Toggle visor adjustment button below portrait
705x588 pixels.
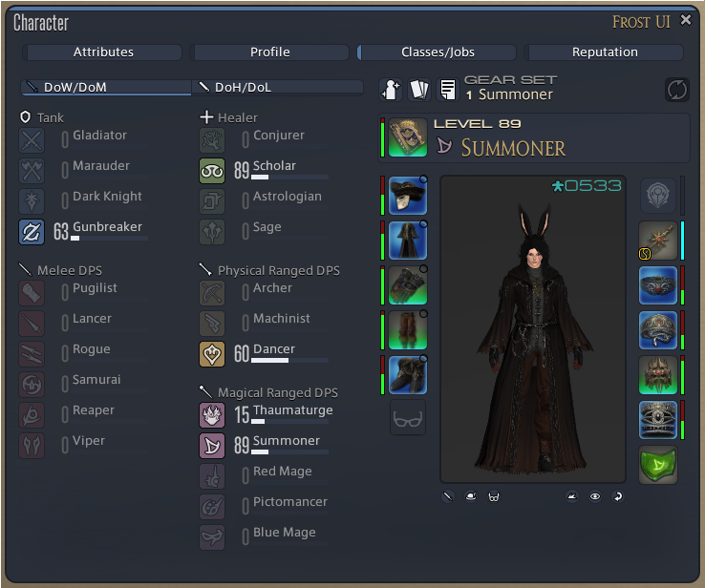[x=572, y=496]
